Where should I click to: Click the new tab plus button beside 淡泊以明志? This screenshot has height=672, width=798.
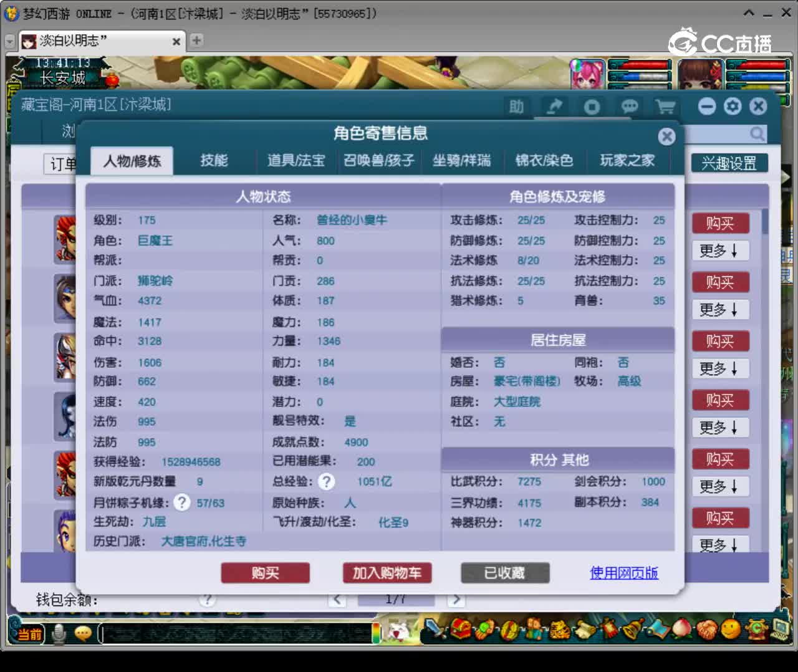click(x=196, y=41)
